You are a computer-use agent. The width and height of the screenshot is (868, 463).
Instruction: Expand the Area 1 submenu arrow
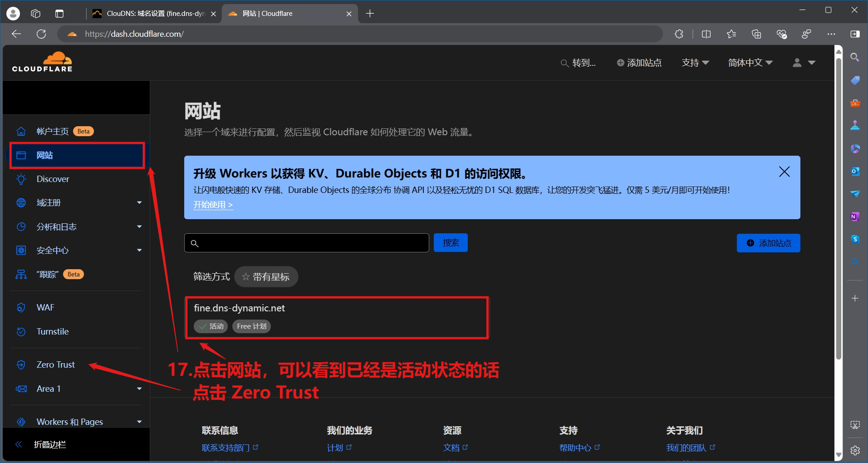[x=139, y=389]
